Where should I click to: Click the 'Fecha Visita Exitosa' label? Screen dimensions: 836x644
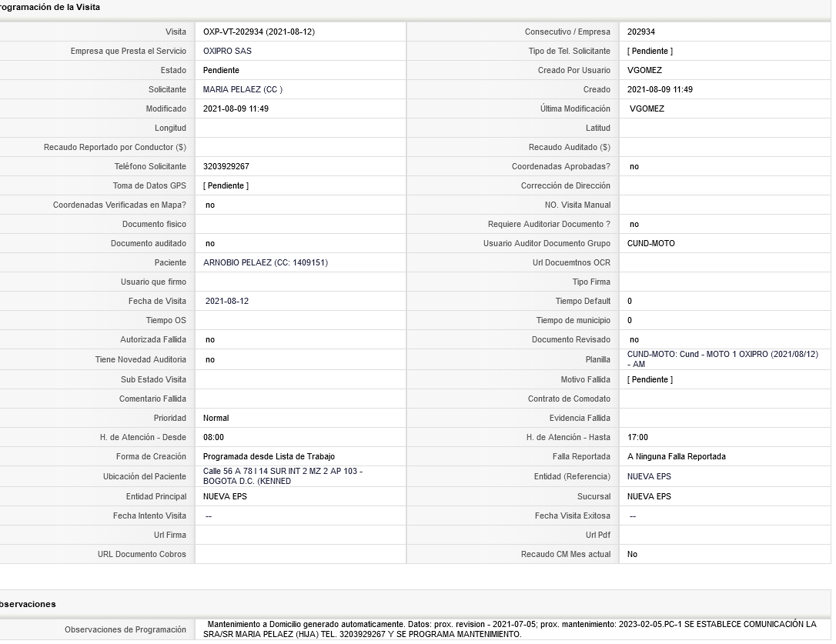point(573,516)
